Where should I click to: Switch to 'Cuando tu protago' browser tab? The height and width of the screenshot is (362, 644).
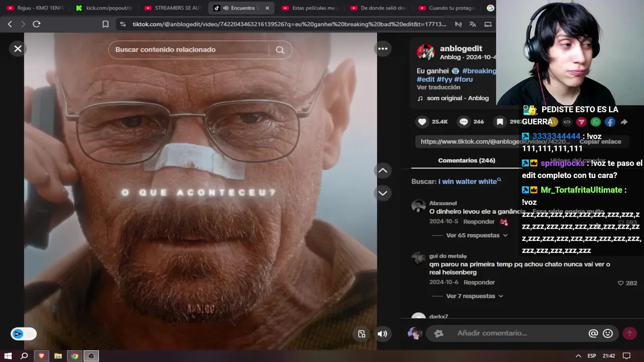[x=446, y=8]
